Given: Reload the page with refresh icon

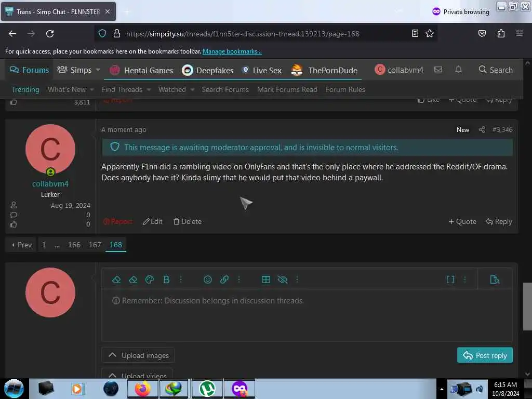Looking at the screenshot, I should [50, 34].
